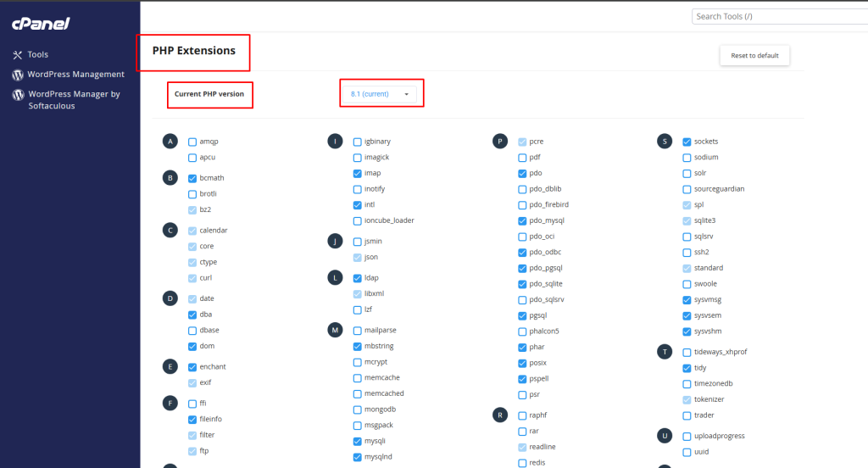Image resolution: width=868 pixels, height=468 pixels.
Task: Disable the tidy extension checkbox
Action: (x=687, y=368)
